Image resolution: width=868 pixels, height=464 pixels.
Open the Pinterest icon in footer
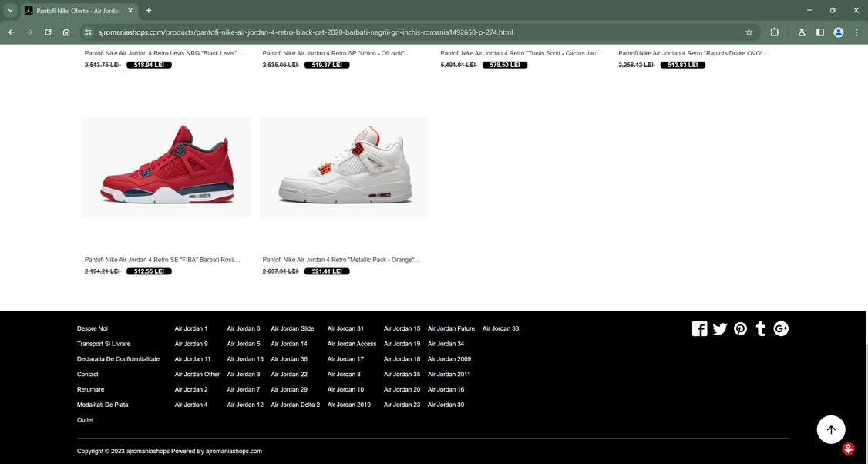coord(740,329)
